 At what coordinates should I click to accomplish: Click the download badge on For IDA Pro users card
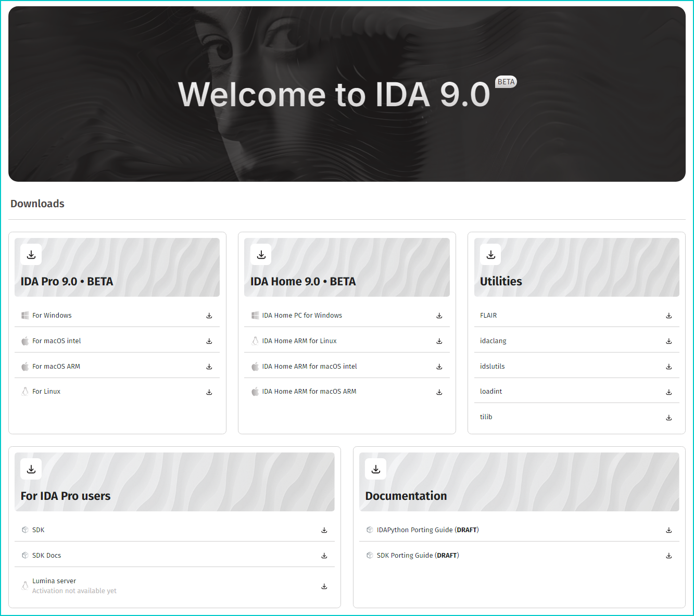[x=31, y=469]
